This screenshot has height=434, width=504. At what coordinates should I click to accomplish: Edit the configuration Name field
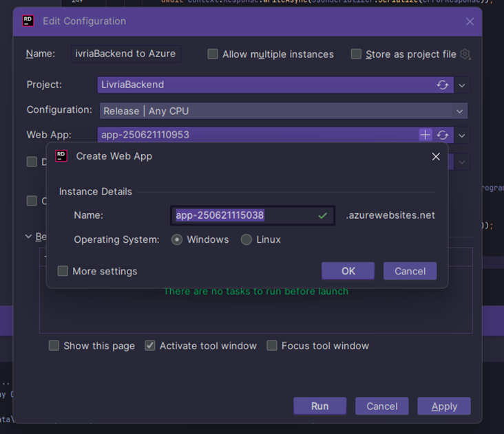(126, 54)
